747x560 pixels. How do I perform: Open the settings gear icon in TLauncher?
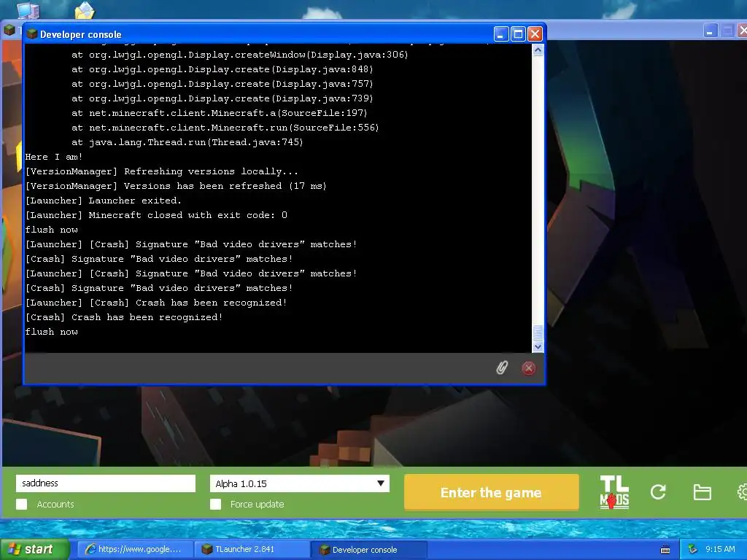[742, 492]
